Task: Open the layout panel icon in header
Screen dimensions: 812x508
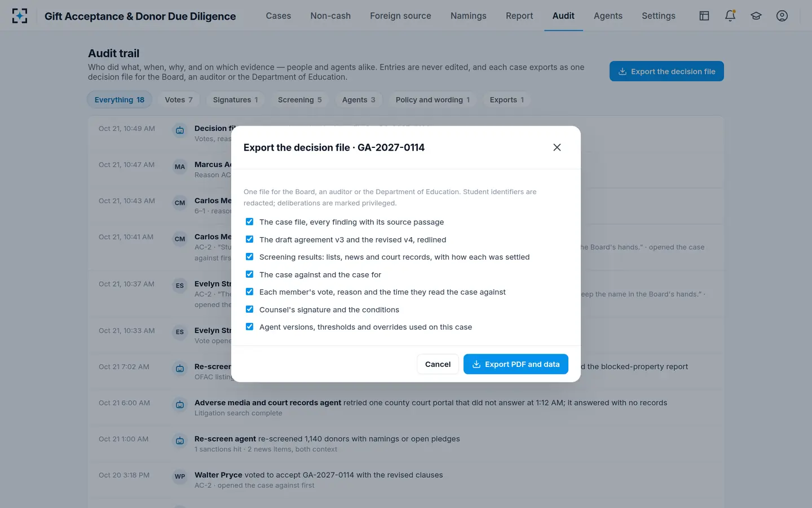Action: [x=704, y=16]
